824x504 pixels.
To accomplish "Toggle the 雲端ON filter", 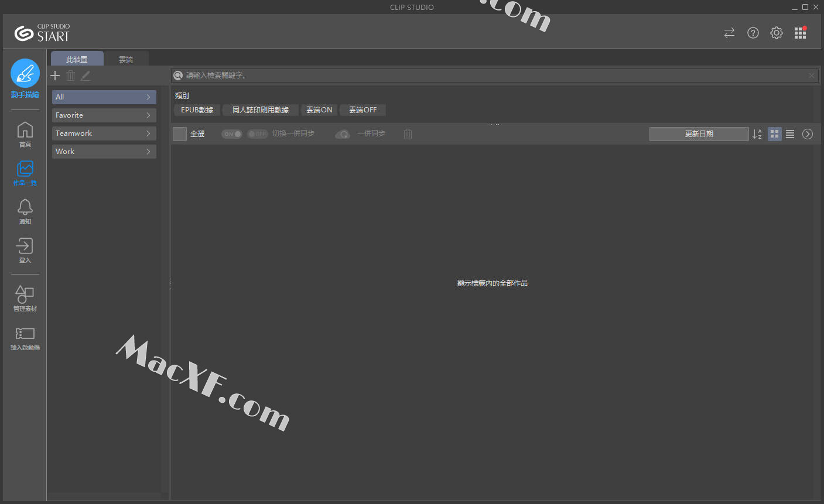I will click(x=319, y=110).
